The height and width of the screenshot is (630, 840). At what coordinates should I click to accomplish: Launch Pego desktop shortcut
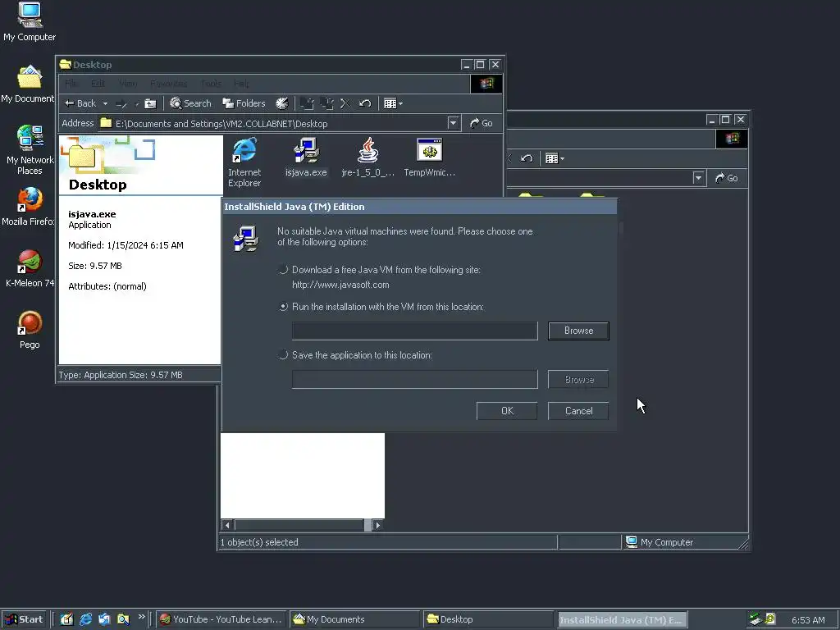(30, 330)
